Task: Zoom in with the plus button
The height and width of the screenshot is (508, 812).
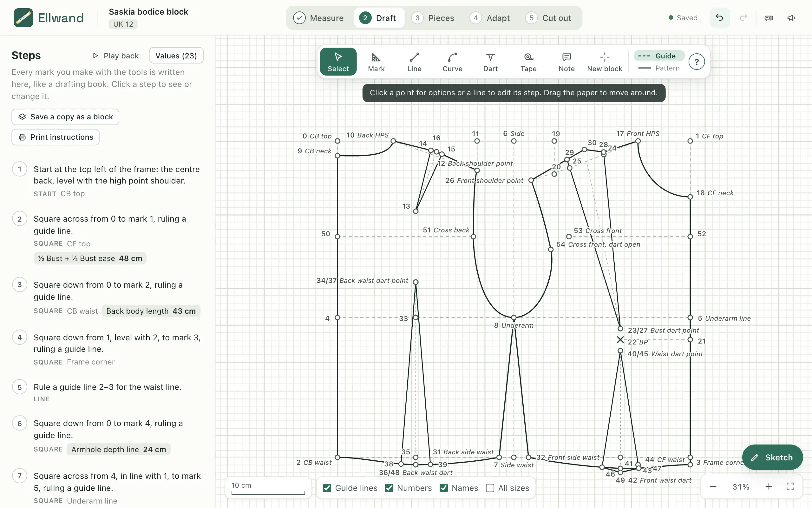Action: tap(769, 486)
